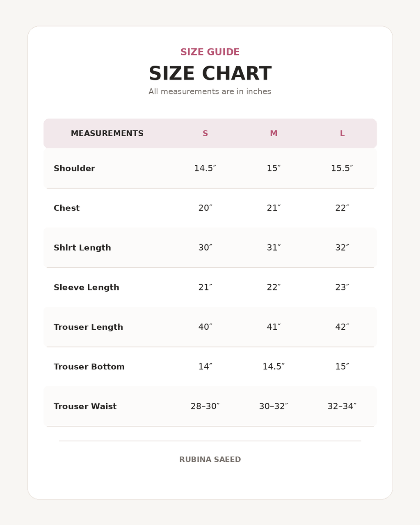Click the Chest measurement label
420x525 pixels.
click(x=66, y=208)
